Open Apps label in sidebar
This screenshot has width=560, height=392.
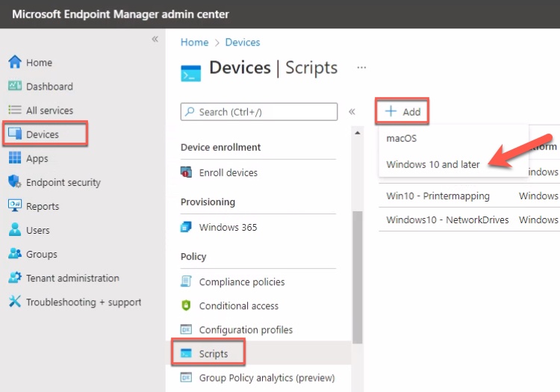(37, 158)
